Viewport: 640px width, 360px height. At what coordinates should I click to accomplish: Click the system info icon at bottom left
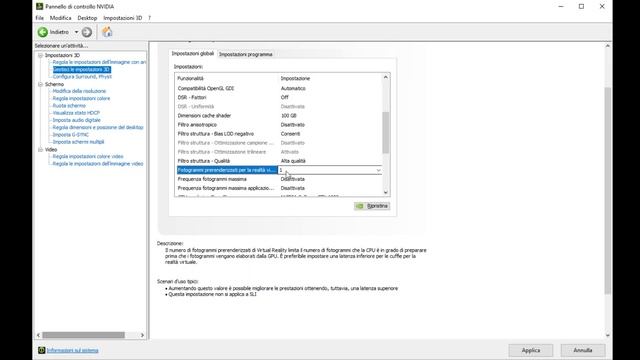click(x=41, y=350)
